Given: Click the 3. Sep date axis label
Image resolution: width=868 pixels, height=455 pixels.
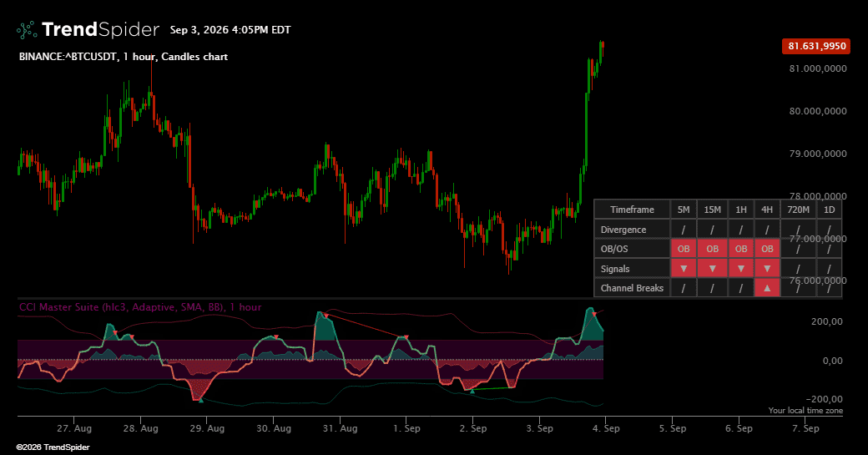Looking at the screenshot, I should pyautogui.click(x=539, y=428).
